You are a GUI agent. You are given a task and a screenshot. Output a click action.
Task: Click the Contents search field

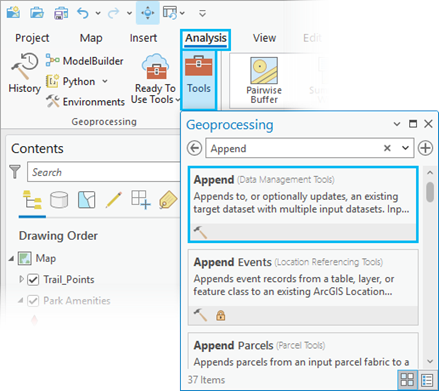pyautogui.click(x=103, y=172)
